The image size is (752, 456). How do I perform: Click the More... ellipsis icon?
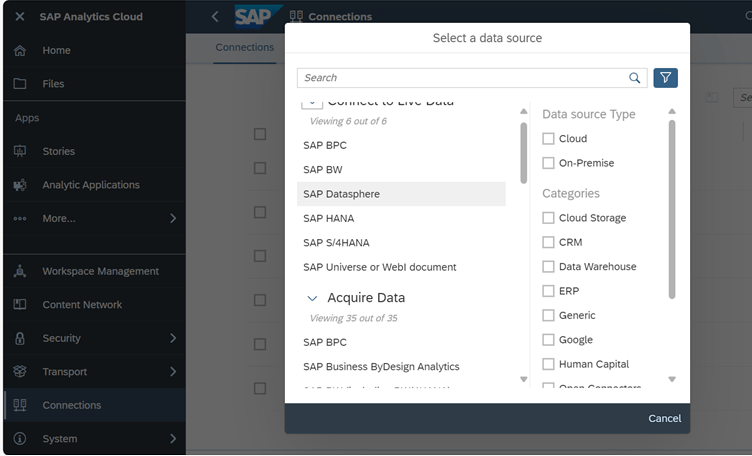pyautogui.click(x=20, y=219)
